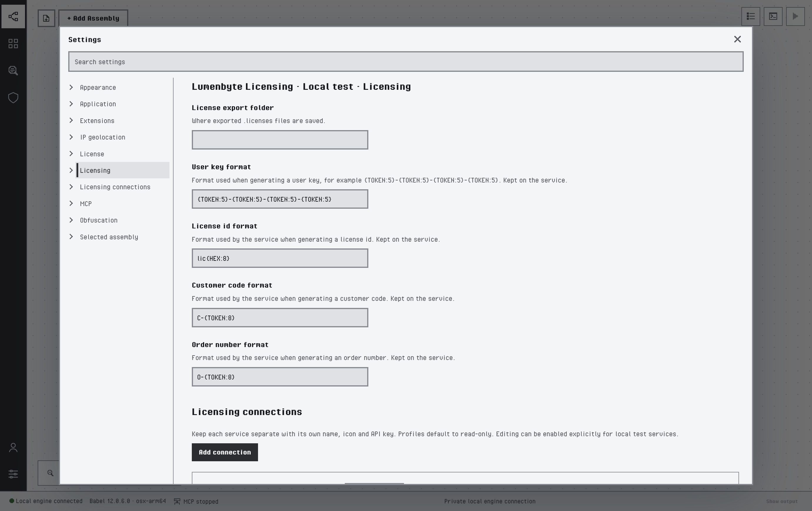
Task: Expand the MCP chevron
Action: click(71, 203)
